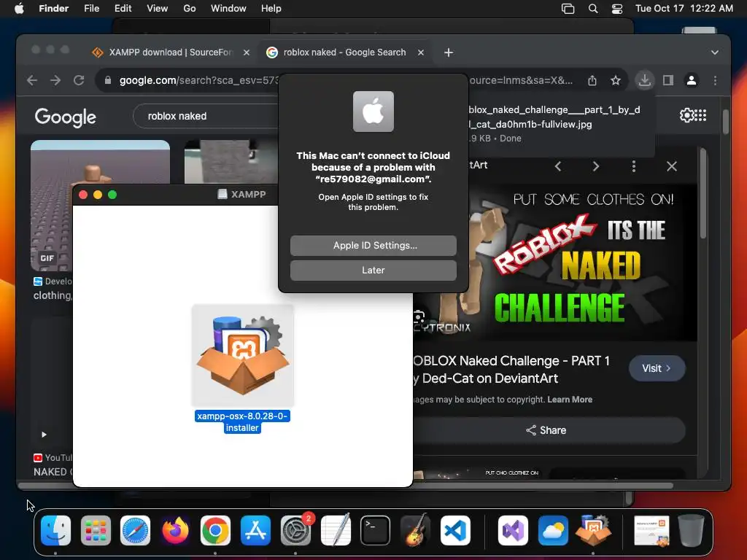The height and width of the screenshot is (560, 747).
Task: Open the Help menu
Action: (271, 8)
